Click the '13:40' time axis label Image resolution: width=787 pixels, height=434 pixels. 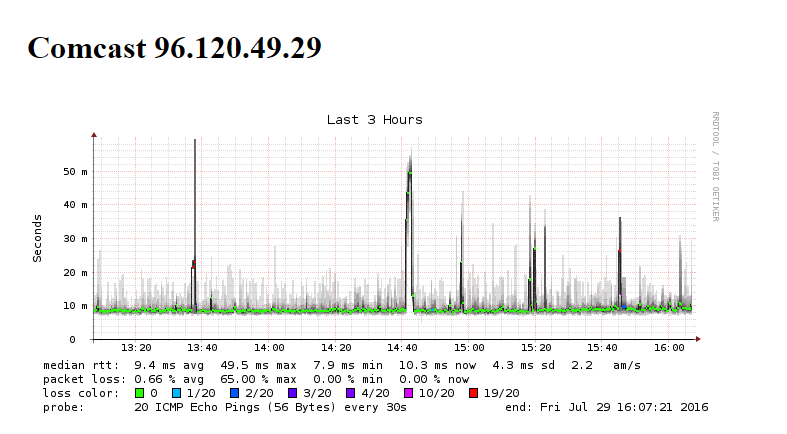202,348
